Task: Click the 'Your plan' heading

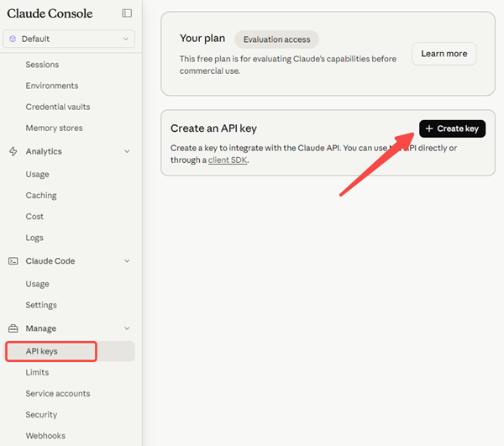Action: point(202,39)
